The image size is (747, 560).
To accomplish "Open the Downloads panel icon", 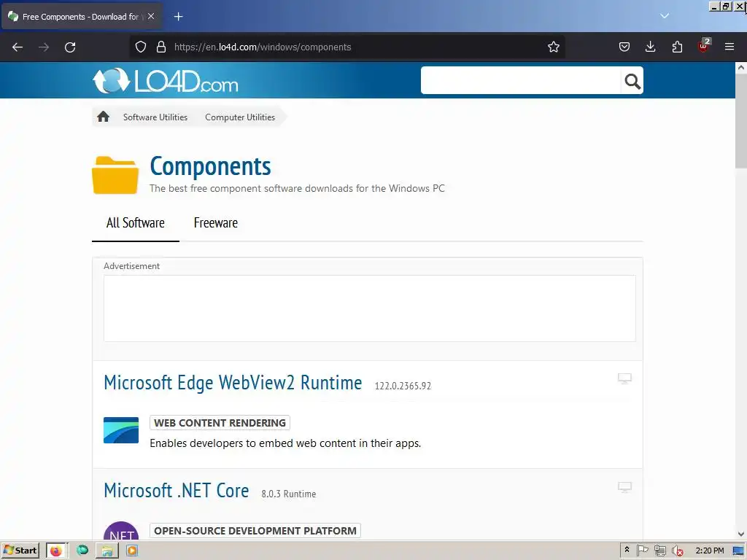I will click(x=650, y=47).
